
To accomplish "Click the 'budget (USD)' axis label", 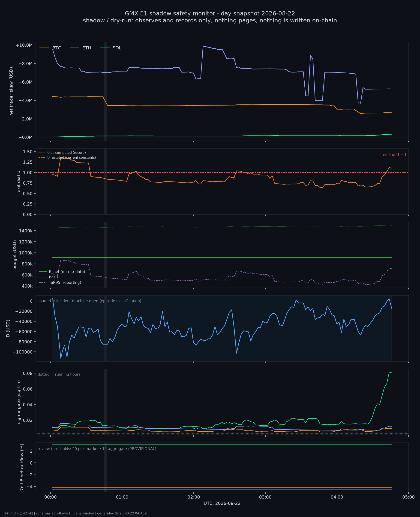I will pyautogui.click(x=15, y=255).
